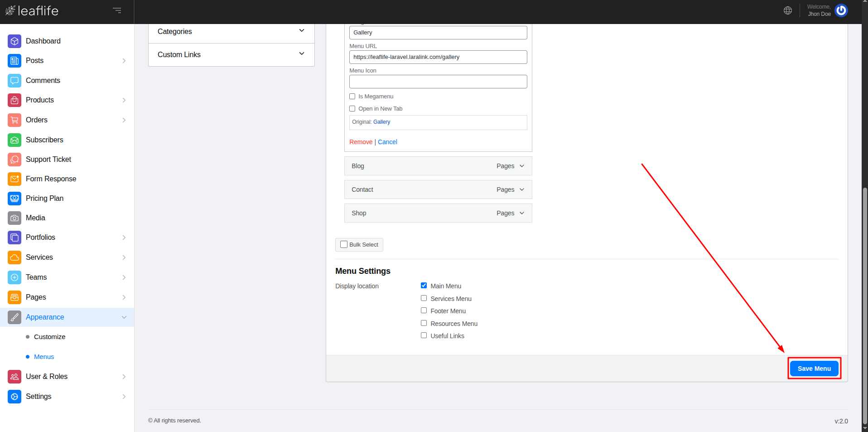Expand the Products submenu chevron
This screenshot has width=868, height=432.
click(124, 100)
